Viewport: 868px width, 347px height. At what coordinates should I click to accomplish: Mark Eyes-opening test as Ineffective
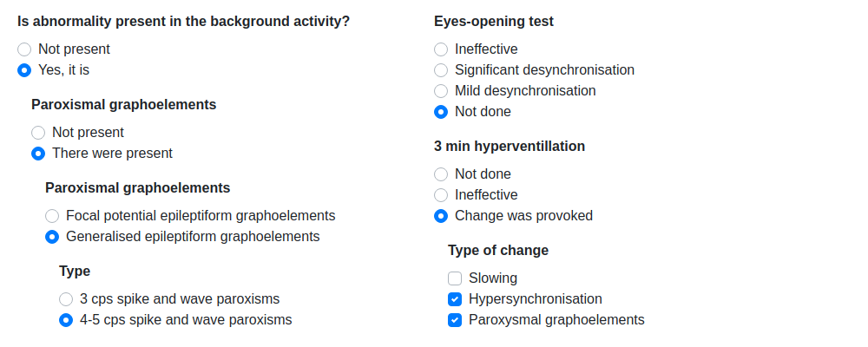[x=441, y=49]
